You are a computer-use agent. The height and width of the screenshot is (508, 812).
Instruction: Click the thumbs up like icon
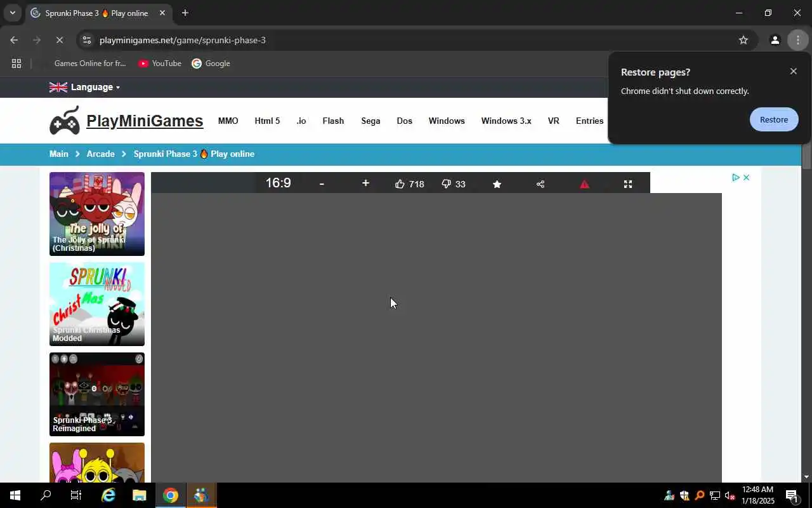pos(400,184)
